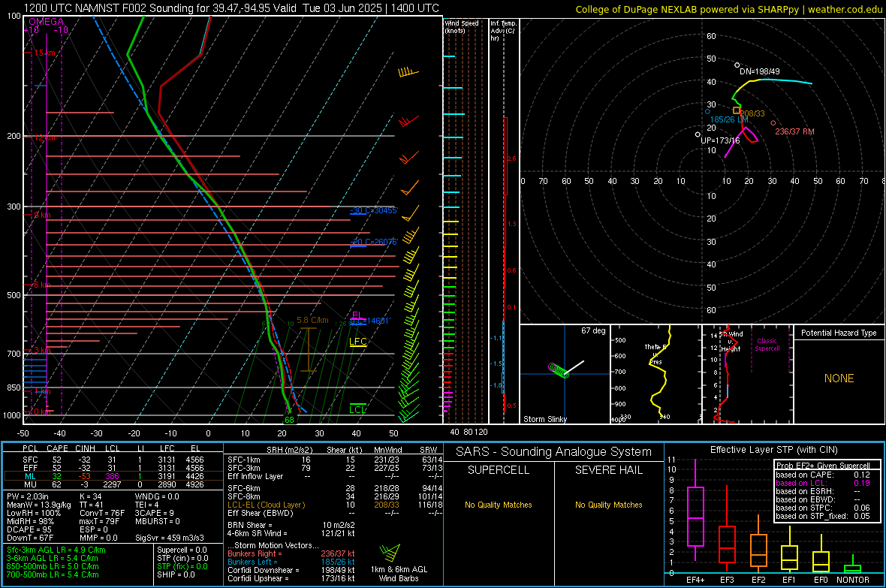Click the 15 km height marker
This screenshot has height=588, width=886.
44,53
